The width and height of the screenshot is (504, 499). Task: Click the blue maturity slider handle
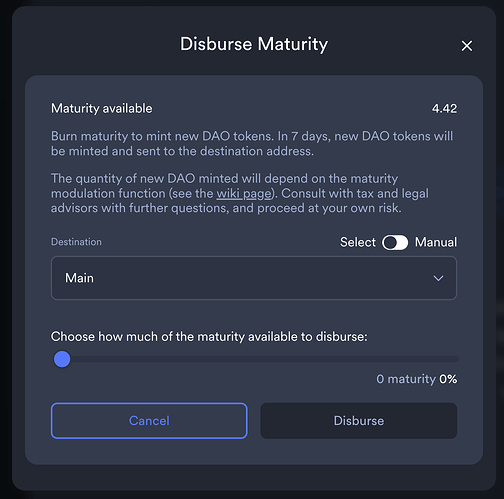62,359
